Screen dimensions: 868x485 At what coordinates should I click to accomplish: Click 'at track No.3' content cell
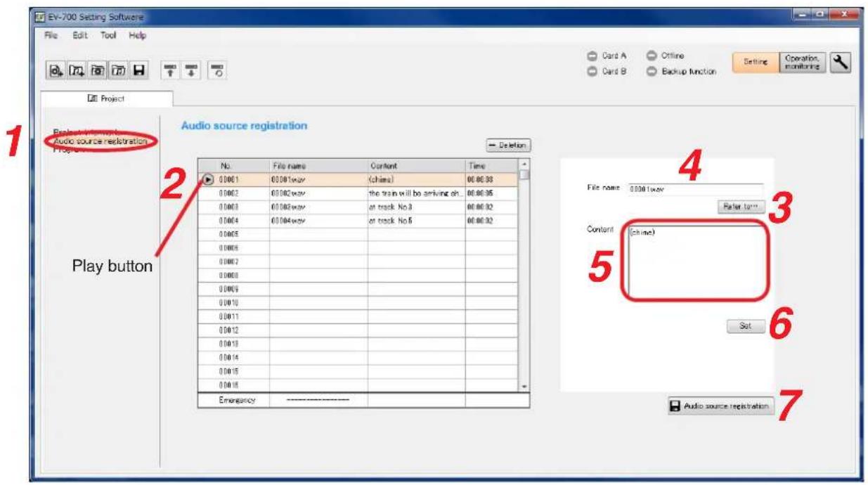pos(416,207)
